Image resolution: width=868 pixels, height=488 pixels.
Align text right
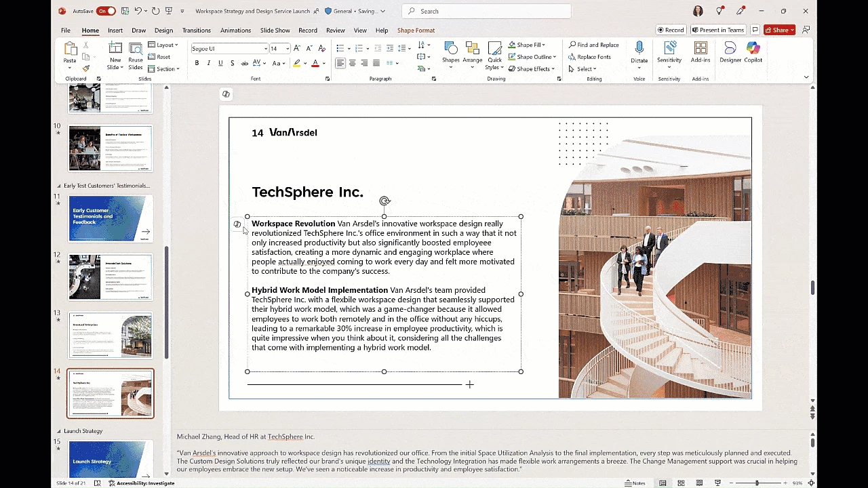coord(364,63)
